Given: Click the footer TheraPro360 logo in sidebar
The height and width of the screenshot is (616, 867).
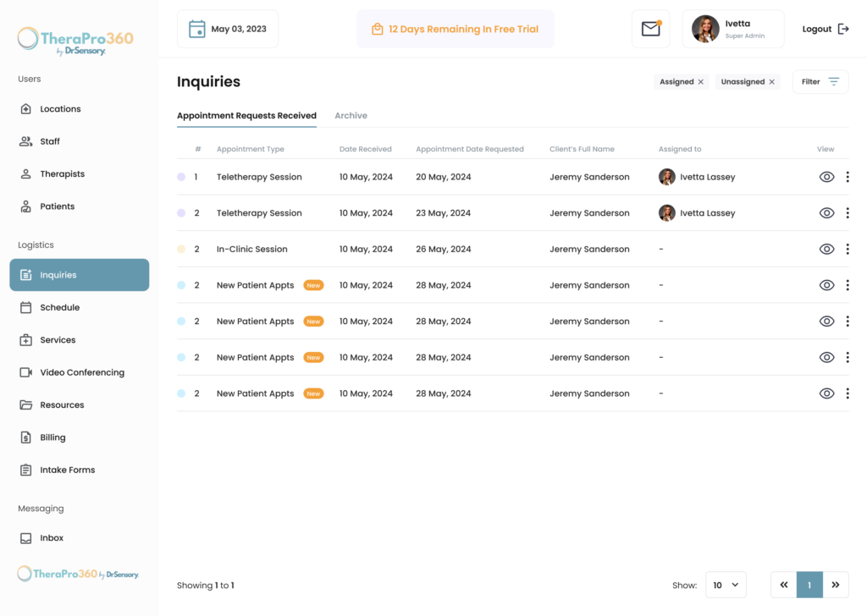Looking at the screenshot, I should tap(78, 574).
